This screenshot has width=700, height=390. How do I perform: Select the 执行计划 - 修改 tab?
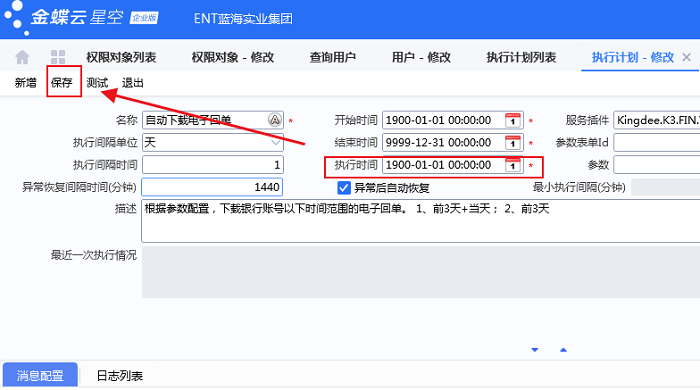point(633,57)
